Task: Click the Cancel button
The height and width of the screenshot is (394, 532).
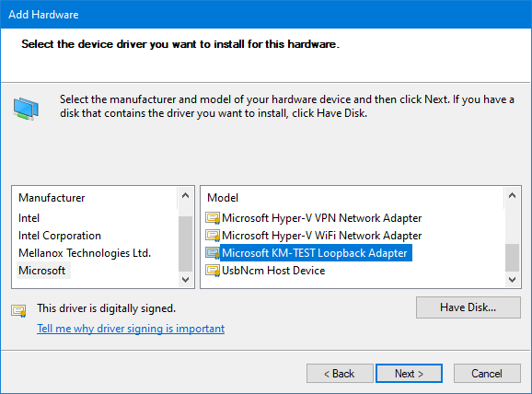Action: pos(487,374)
